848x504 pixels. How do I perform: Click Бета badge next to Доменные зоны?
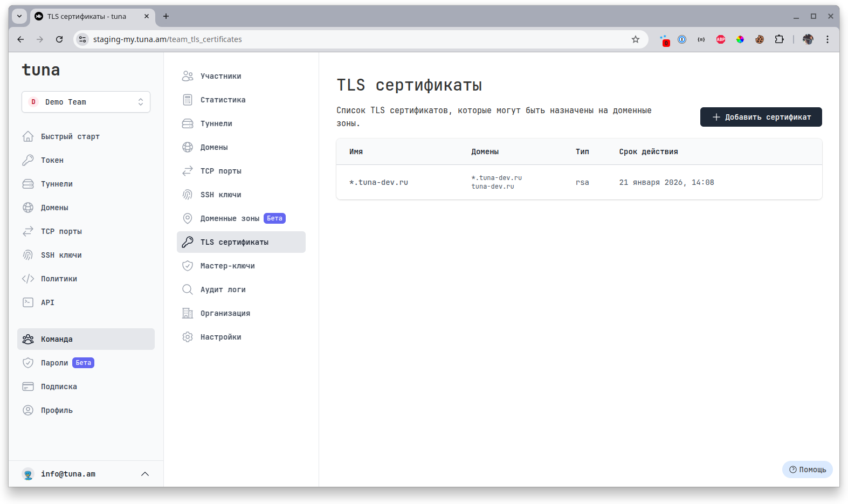click(x=274, y=218)
